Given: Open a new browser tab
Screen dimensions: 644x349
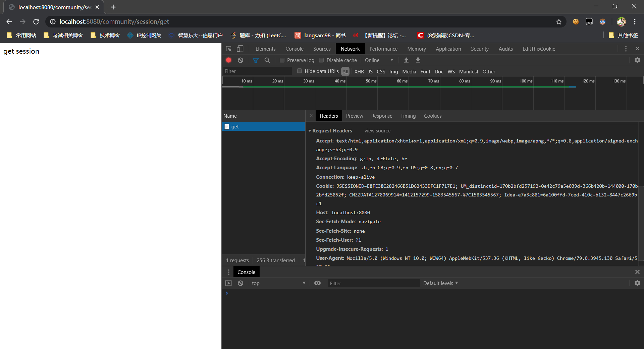Looking at the screenshot, I should pos(113,7).
